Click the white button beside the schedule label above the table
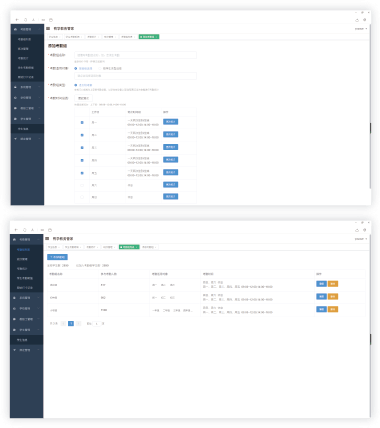Image resolution: width=380 pixels, height=428 pixels. (83, 98)
